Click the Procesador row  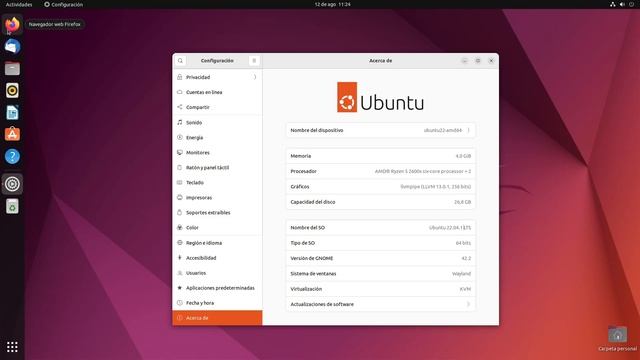pos(380,171)
